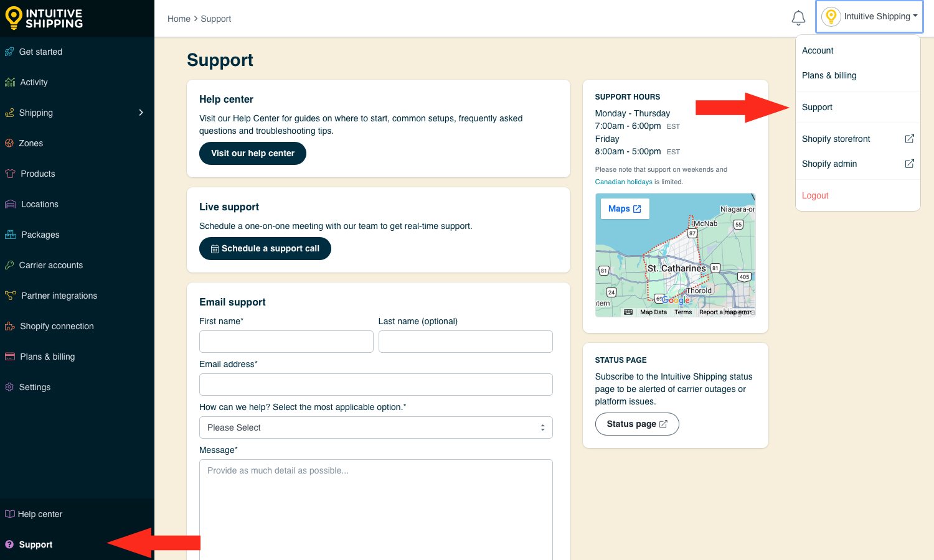Click the Carrier accounts key icon

click(x=9, y=265)
